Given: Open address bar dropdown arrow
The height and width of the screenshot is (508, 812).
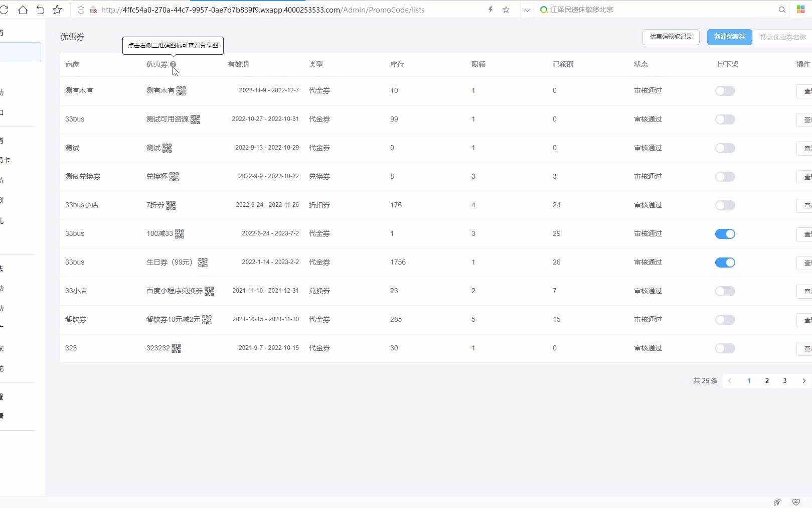Looking at the screenshot, I should coord(527,10).
